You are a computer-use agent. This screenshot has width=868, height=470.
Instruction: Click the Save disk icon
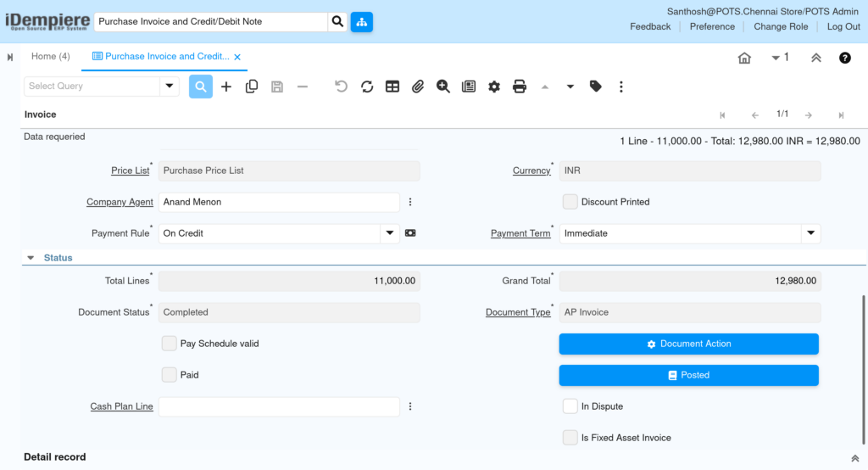tap(277, 87)
